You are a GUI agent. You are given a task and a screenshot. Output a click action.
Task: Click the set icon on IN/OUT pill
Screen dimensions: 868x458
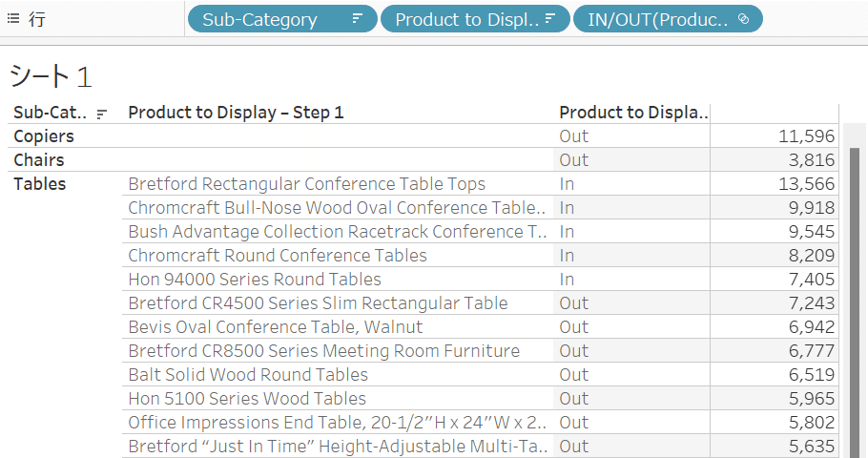pyautogui.click(x=743, y=19)
